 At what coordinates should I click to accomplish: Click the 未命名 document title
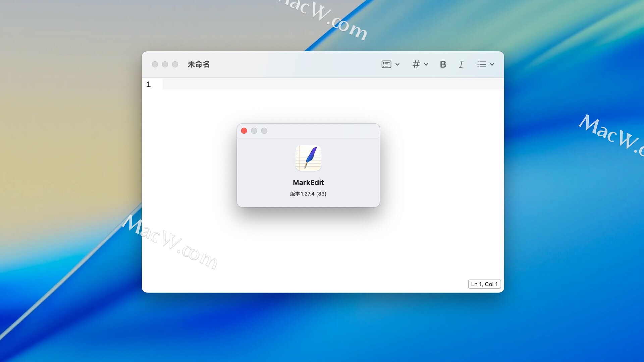point(199,64)
